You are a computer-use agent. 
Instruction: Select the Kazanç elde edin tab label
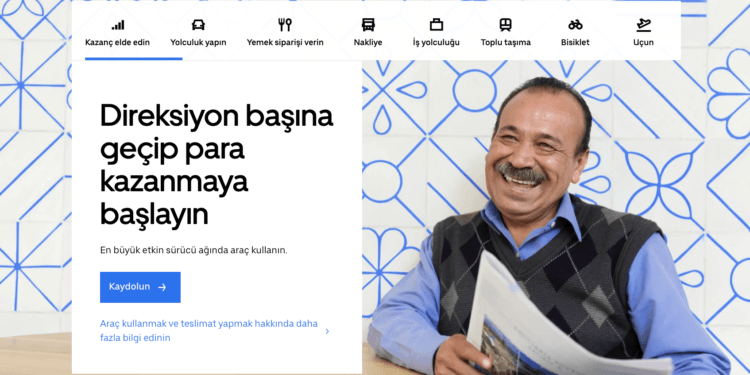117,43
